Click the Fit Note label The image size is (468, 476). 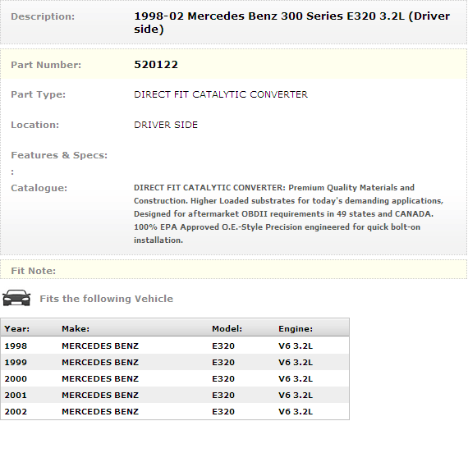[34, 271]
